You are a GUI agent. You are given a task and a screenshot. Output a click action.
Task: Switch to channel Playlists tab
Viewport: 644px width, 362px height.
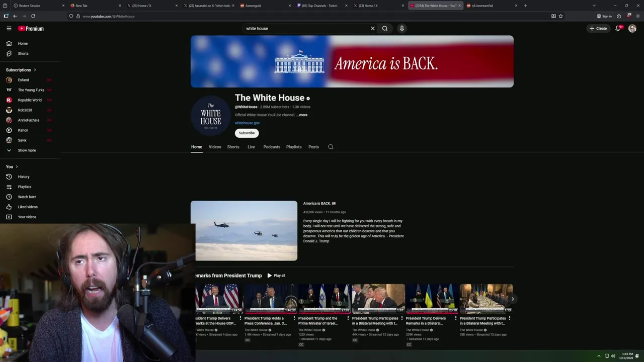tap(294, 147)
